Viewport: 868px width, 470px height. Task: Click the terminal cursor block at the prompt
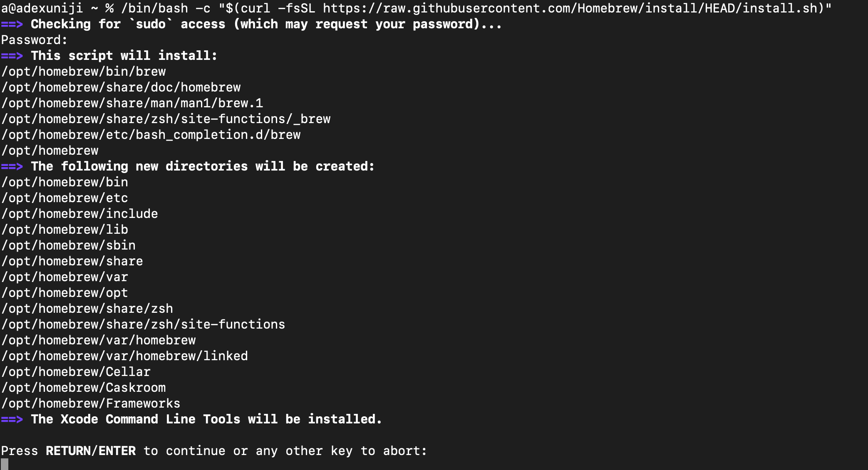click(x=5, y=464)
